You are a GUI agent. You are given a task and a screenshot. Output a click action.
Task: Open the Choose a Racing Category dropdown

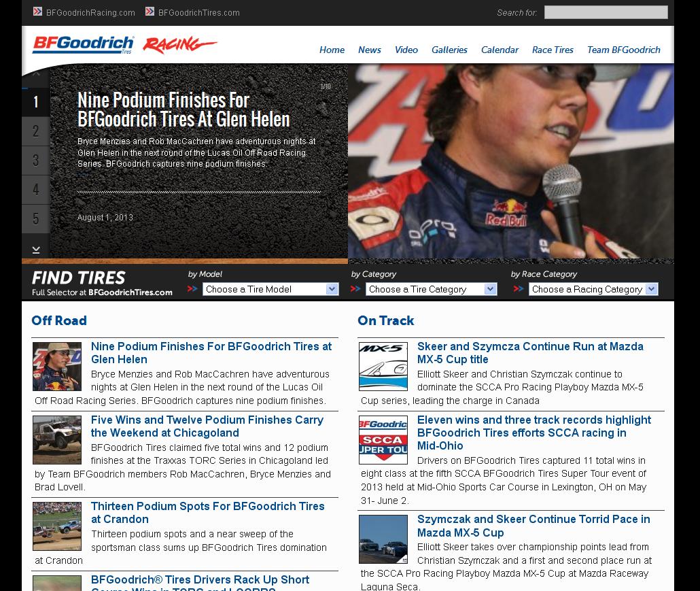pyautogui.click(x=593, y=289)
